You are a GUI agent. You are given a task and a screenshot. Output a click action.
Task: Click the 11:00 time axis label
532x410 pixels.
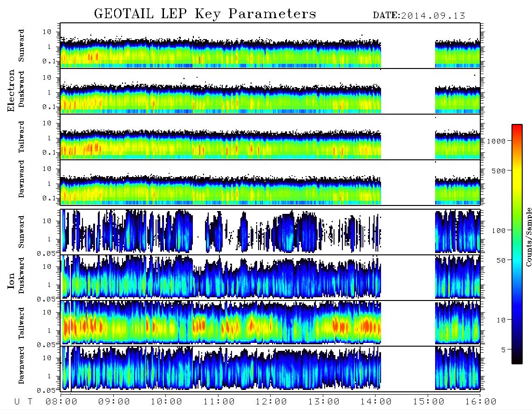coord(219,402)
